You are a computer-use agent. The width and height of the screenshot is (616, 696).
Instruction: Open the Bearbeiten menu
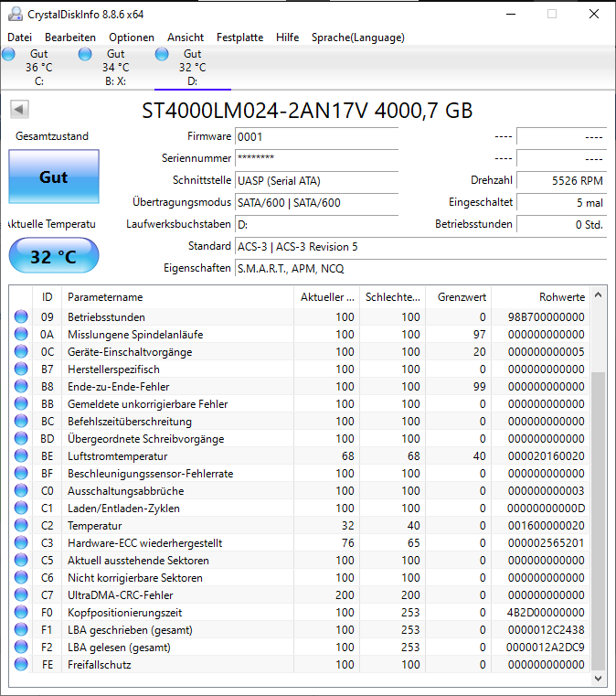70,37
